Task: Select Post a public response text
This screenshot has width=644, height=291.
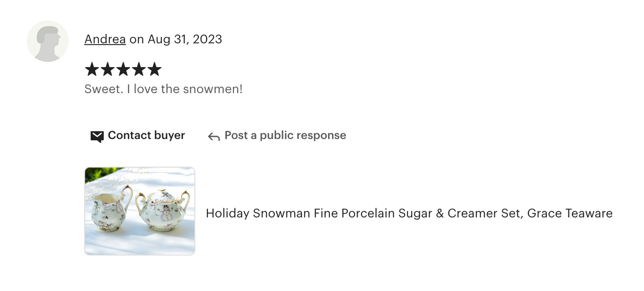Action: (x=285, y=135)
